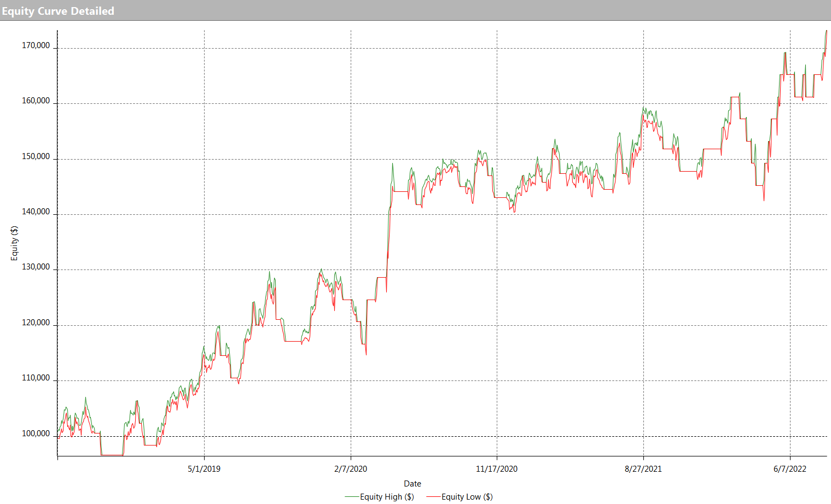Image resolution: width=831 pixels, height=504 pixels.
Task: Click the Equity High ($) legend entry
Action: click(x=387, y=497)
